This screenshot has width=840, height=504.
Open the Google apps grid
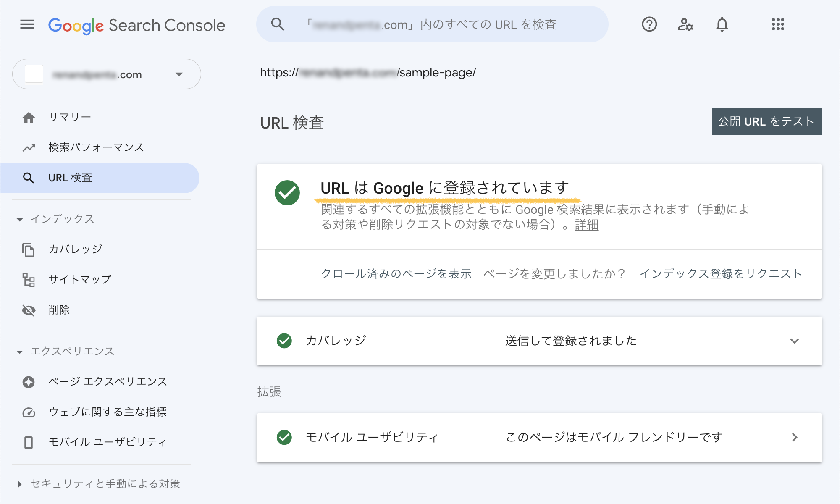778,24
